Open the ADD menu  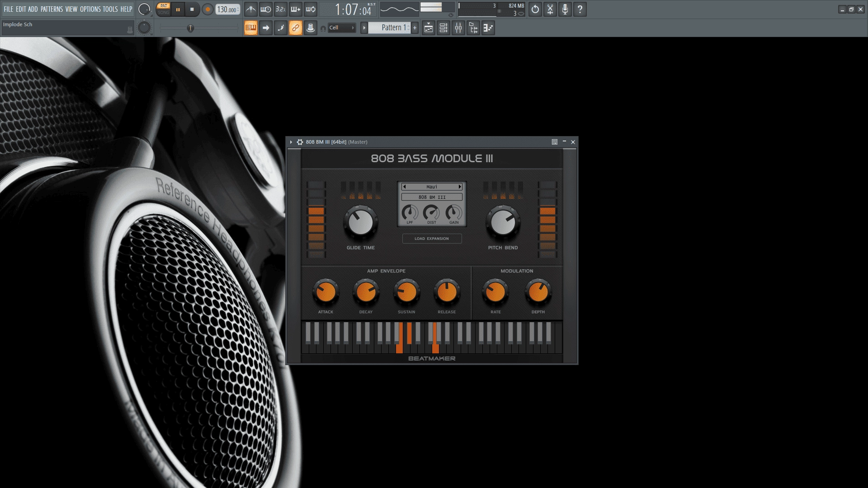pyautogui.click(x=33, y=9)
